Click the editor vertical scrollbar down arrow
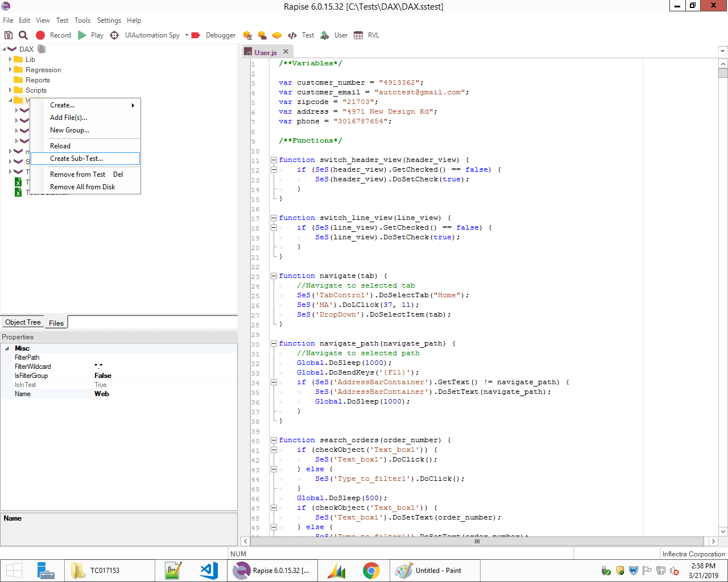This screenshot has width=728, height=582. click(723, 532)
